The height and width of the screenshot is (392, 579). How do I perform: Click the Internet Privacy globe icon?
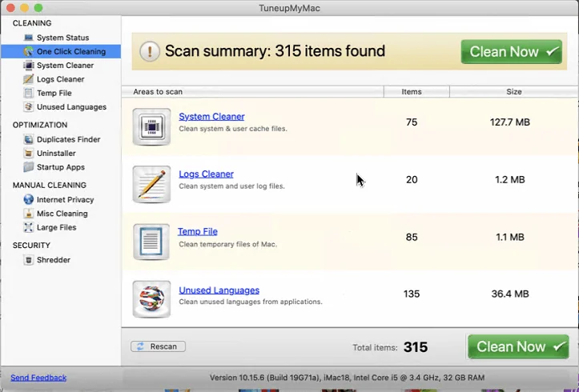pos(29,200)
